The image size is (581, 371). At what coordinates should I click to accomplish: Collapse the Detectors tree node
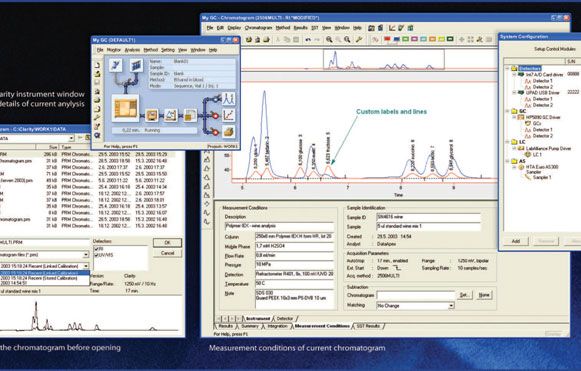click(507, 69)
